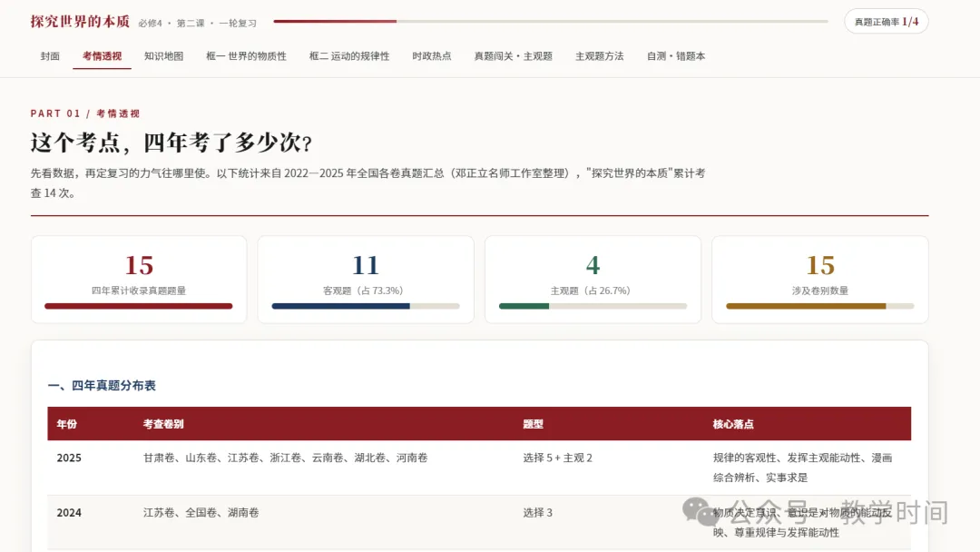Viewport: 980px width, 552px height.
Task: Click the 2025 year cell
Action: coord(69,458)
